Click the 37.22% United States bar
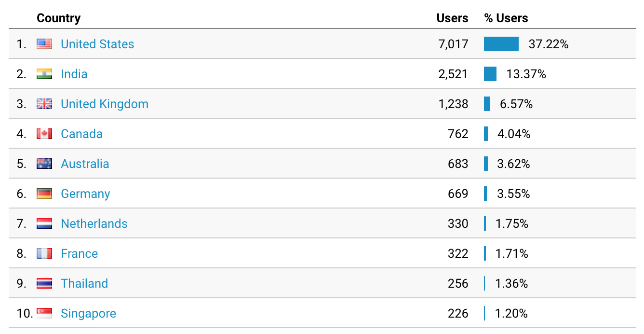Viewport: 644px width, 334px height. click(x=501, y=44)
